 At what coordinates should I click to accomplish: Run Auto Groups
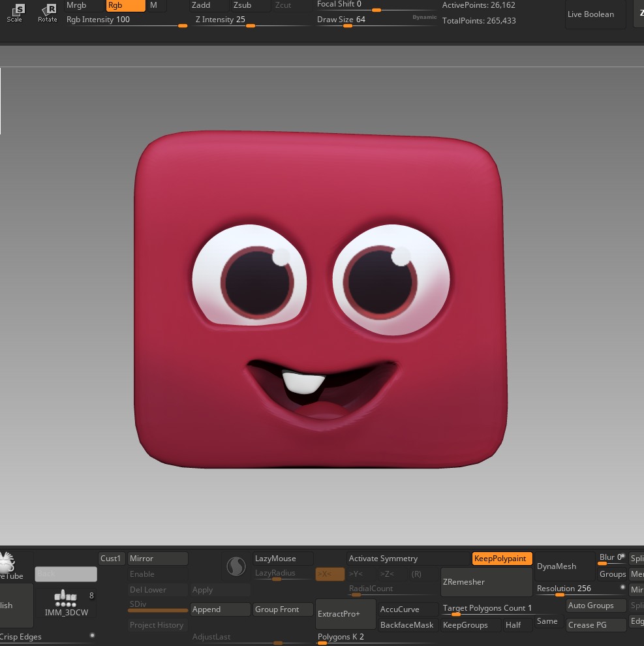tap(596, 605)
